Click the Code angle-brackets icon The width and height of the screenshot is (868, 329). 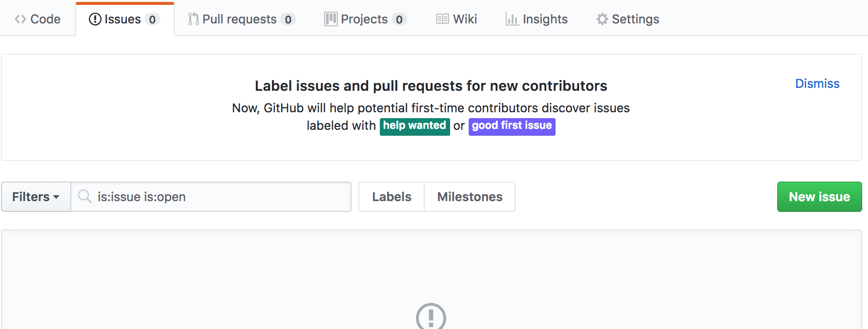coord(21,19)
